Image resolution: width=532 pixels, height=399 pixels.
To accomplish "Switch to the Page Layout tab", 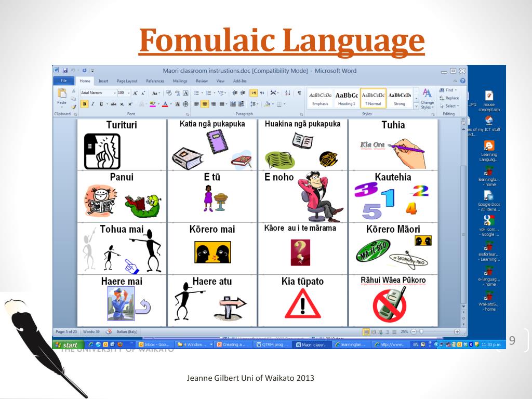I will click(127, 81).
